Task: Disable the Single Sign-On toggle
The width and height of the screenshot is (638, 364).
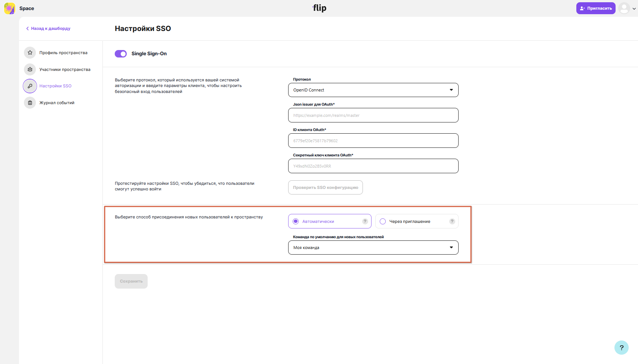Action: click(121, 54)
